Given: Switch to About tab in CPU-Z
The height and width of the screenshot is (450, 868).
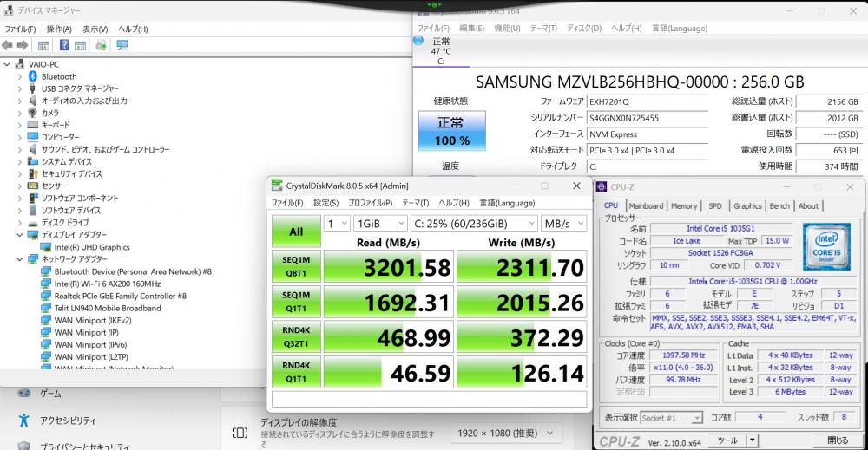Looking at the screenshot, I should click(808, 205).
